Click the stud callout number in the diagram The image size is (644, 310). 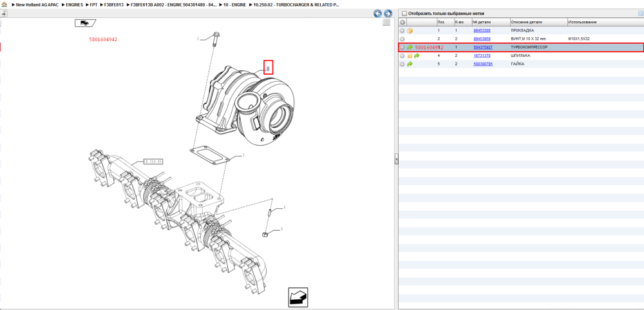coord(284,208)
